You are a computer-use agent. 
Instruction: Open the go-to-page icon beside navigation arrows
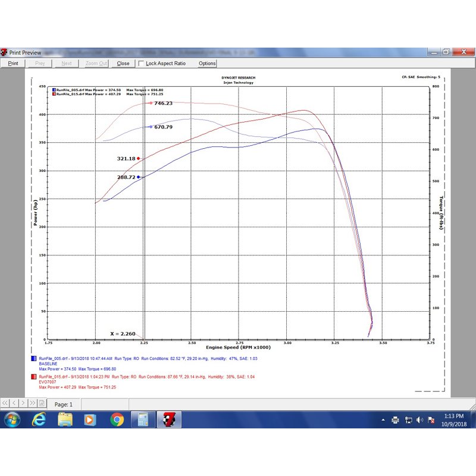42,403
